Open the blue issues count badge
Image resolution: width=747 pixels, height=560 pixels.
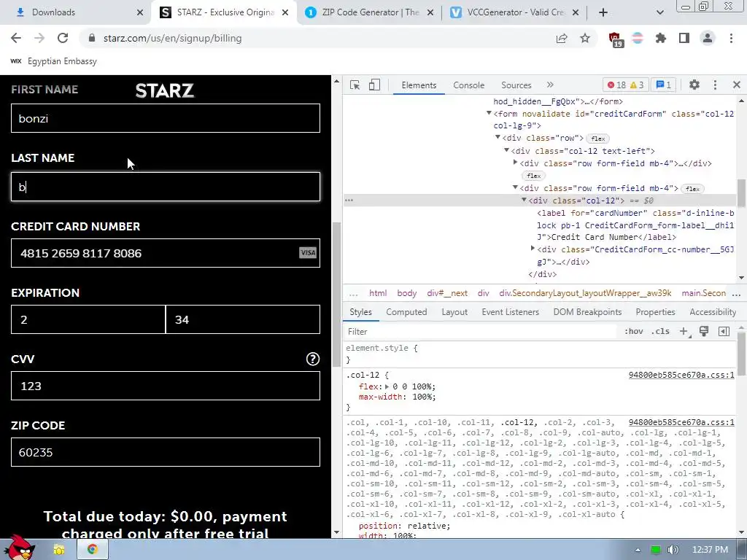(663, 85)
